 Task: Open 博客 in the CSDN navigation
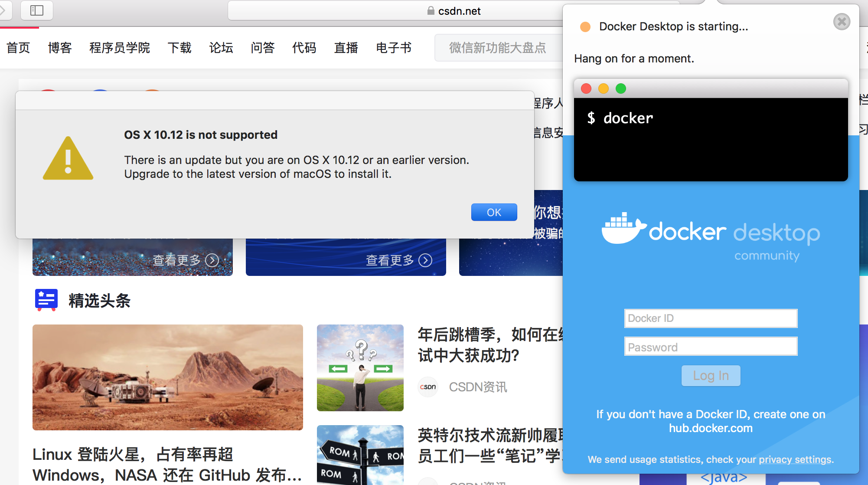click(59, 48)
